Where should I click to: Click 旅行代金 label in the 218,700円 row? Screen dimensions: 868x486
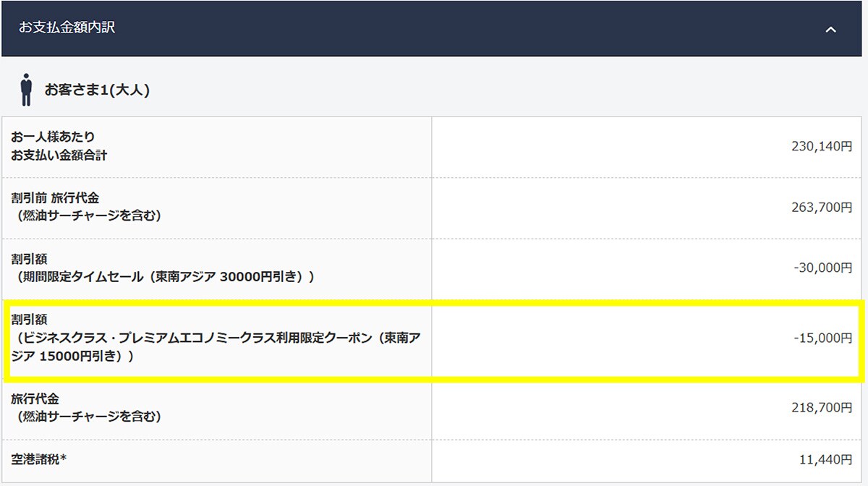35,398
